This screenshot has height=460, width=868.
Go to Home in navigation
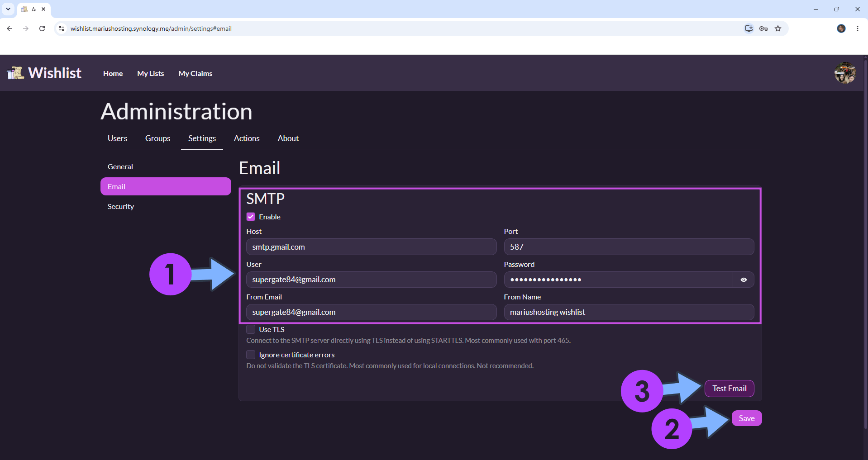pyautogui.click(x=113, y=73)
